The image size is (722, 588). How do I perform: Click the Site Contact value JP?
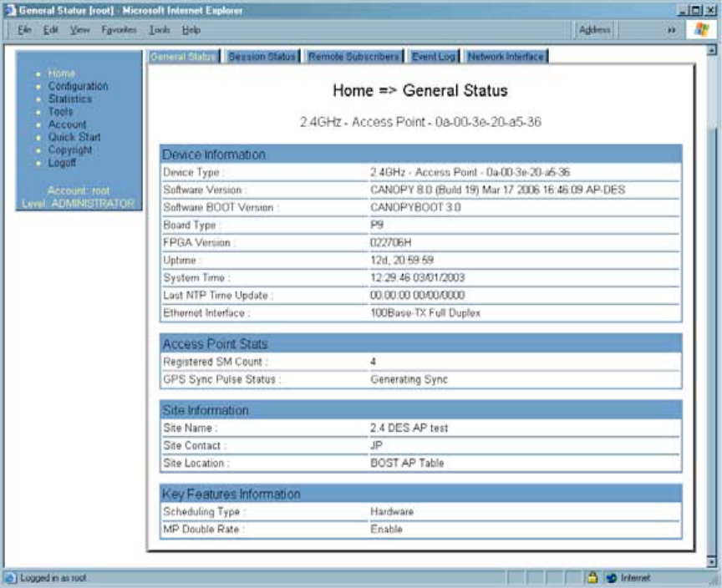376,445
